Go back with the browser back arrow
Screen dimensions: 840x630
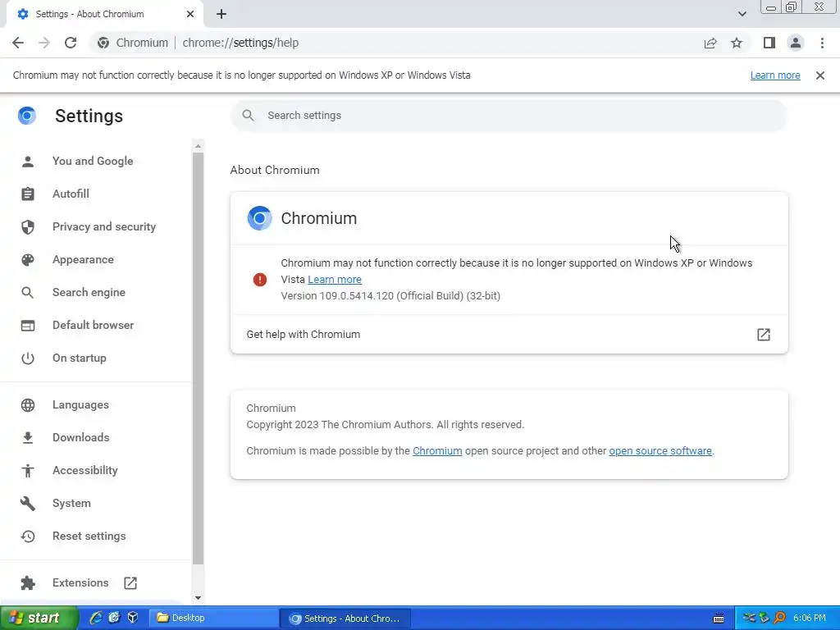[18, 43]
